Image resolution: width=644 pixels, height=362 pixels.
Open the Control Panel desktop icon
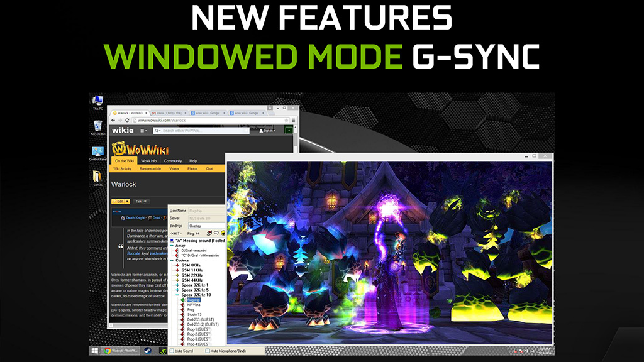97,153
